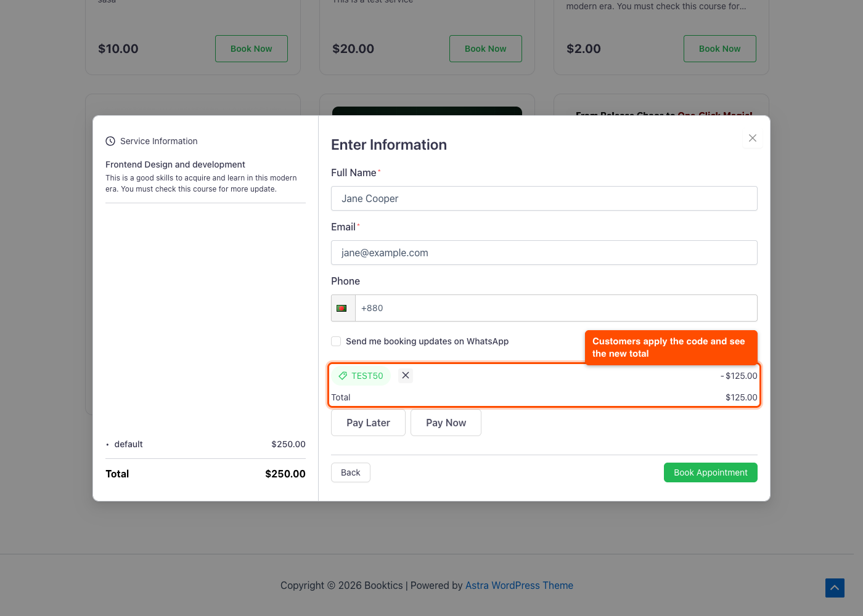This screenshot has width=863, height=616.
Task: Focus the Phone number field
Action: pyautogui.click(x=556, y=308)
